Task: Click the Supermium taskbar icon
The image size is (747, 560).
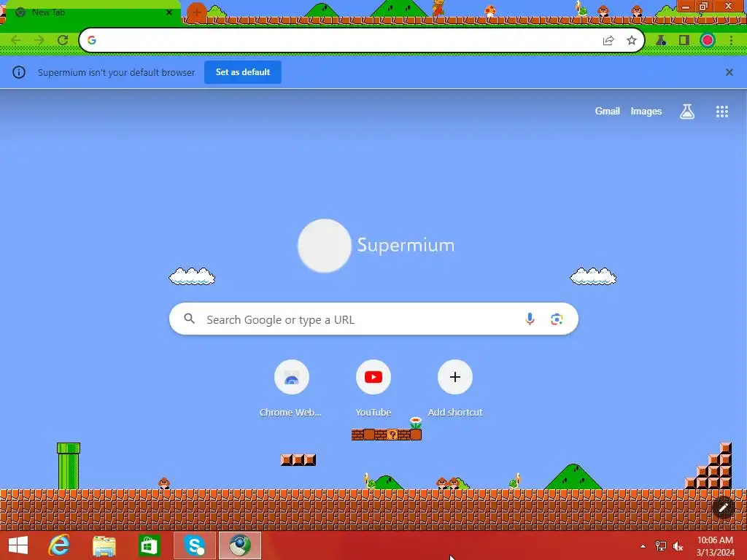Action: (x=239, y=545)
